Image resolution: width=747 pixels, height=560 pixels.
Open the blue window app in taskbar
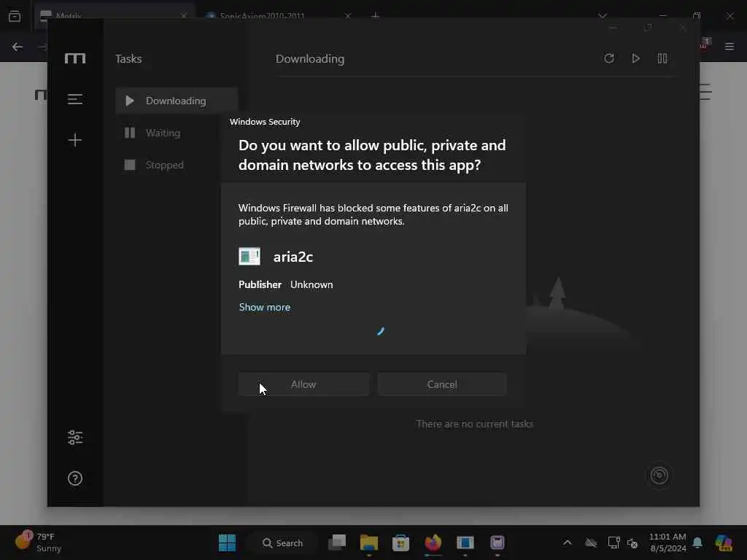click(465, 542)
